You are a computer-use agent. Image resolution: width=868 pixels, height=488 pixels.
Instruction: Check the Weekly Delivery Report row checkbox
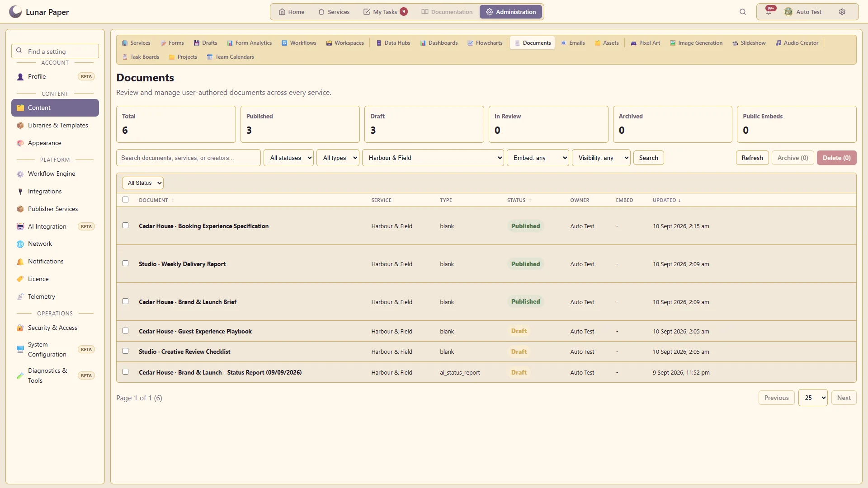[126, 263]
